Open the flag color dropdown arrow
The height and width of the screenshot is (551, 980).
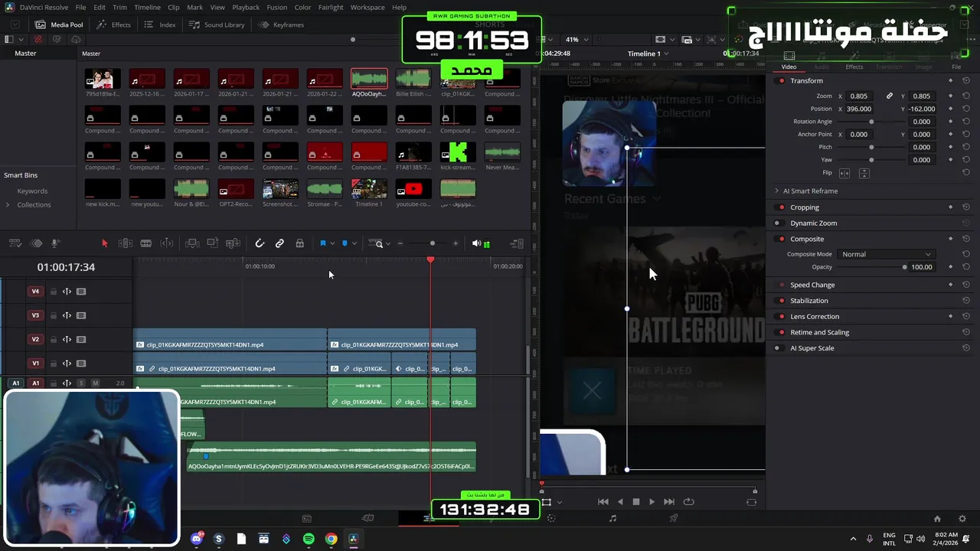coord(332,243)
